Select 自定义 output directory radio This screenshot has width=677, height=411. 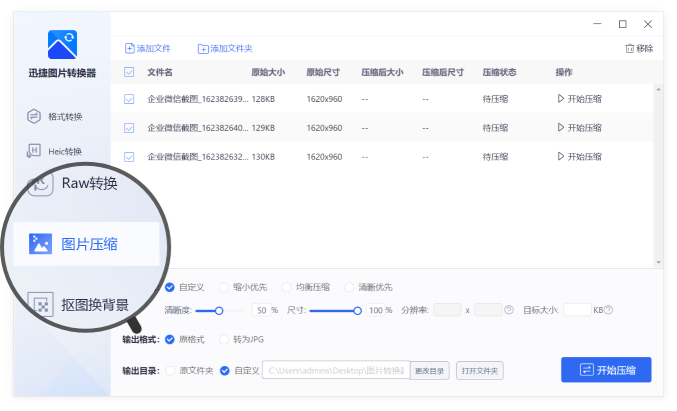[x=225, y=370]
